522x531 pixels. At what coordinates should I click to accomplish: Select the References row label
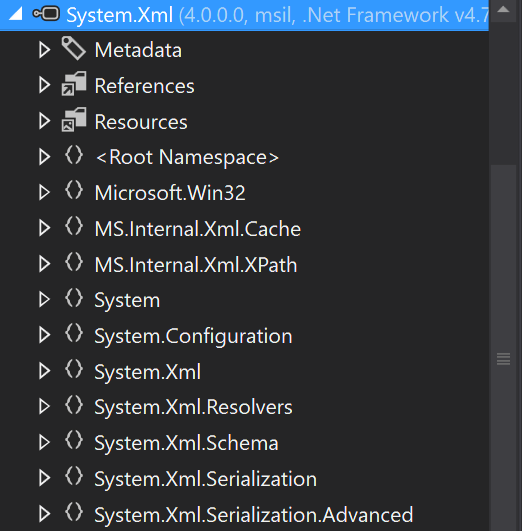click(x=144, y=86)
